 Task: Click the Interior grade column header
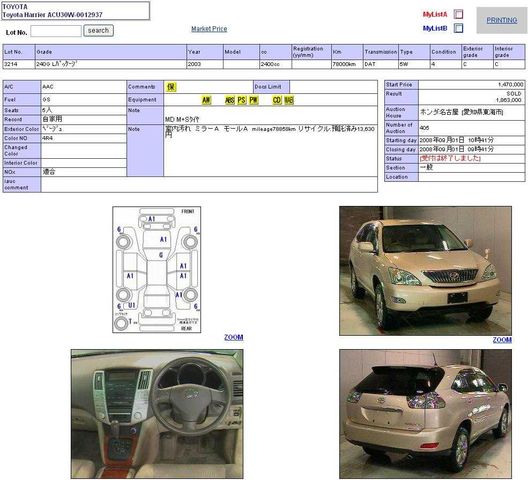click(x=509, y=52)
